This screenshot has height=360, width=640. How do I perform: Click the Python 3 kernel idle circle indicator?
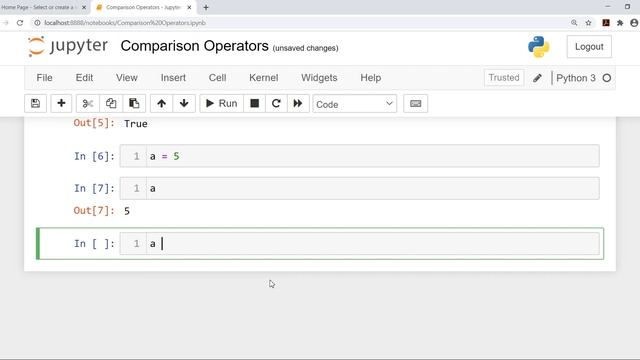(x=607, y=78)
